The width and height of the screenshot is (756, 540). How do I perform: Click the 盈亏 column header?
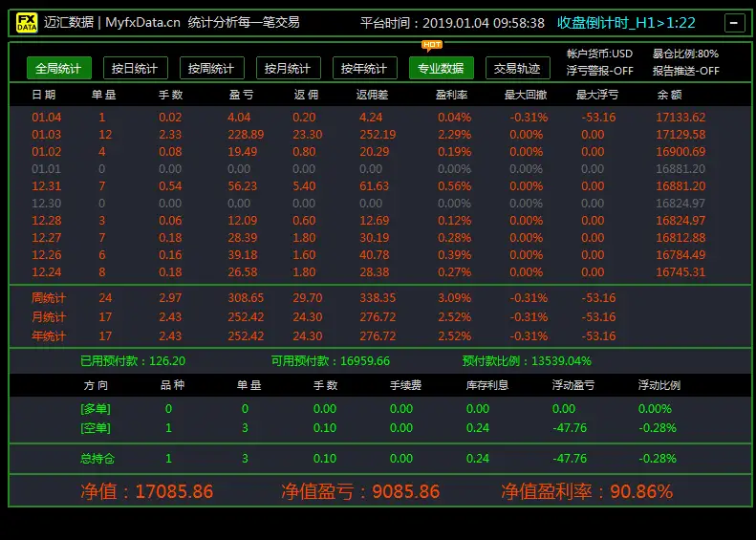click(241, 95)
